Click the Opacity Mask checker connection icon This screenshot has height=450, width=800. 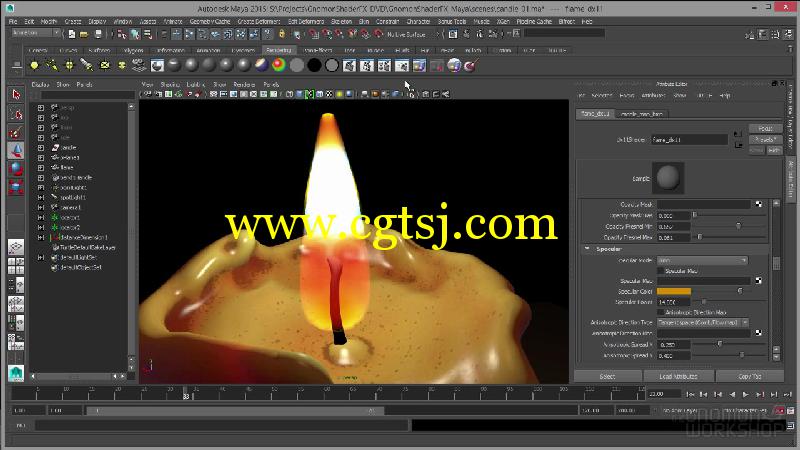pyautogui.click(x=759, y=204)
